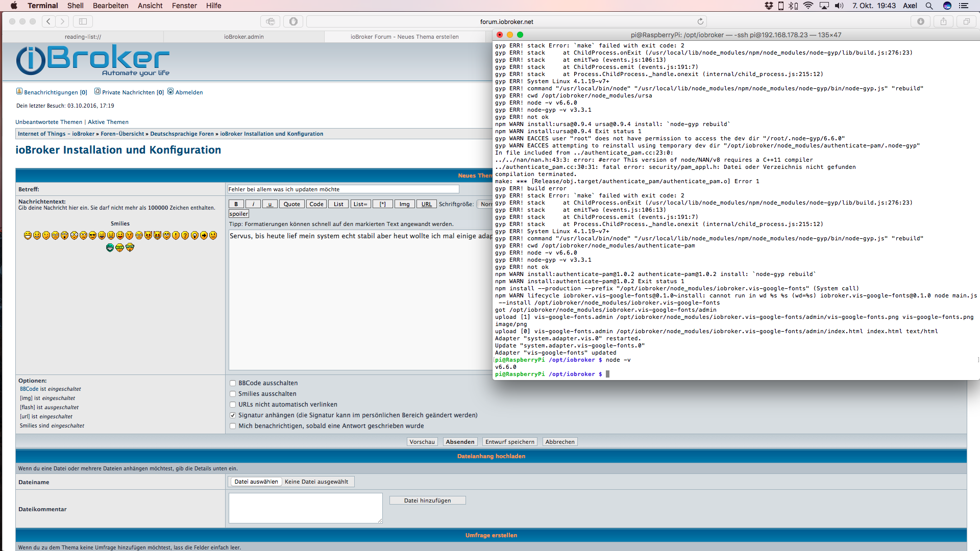Image resolution: width=980 pixels, height=551 pixels.
Task: Uncheck 'Signatur anhängen' checkbox
Action: pyautogui.click(x=233, y=415)
